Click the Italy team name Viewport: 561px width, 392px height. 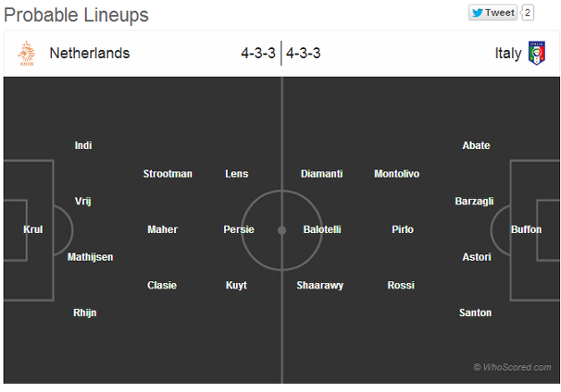tap(508, 54)
